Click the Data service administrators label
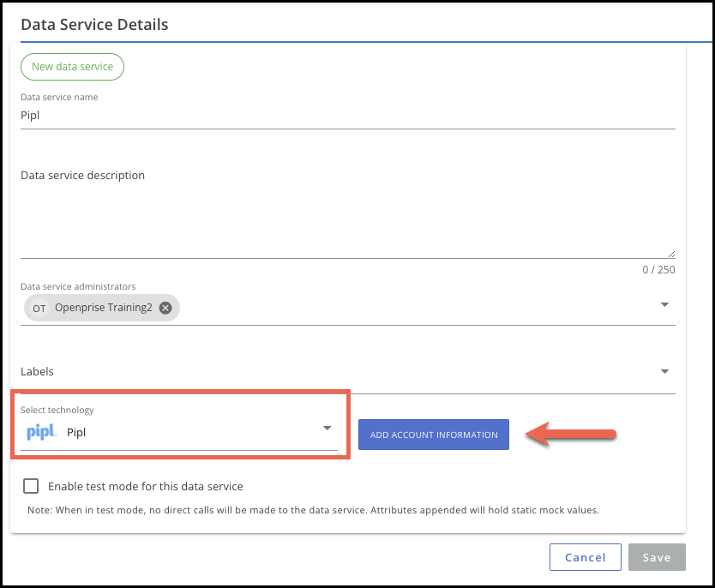Screen dimensions: 715x588 pos(78,286)
